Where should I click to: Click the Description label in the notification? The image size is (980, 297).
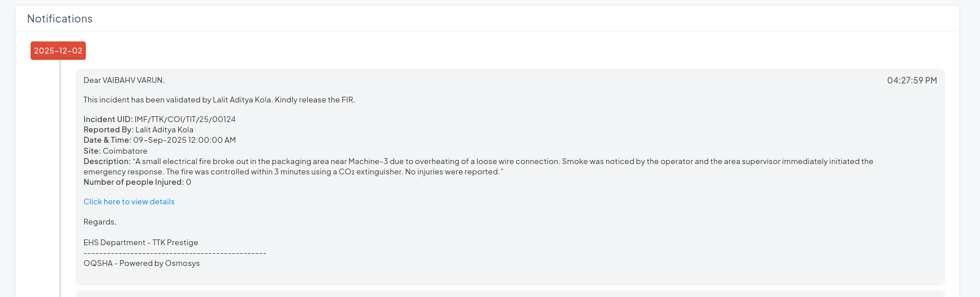pos(107,161)
